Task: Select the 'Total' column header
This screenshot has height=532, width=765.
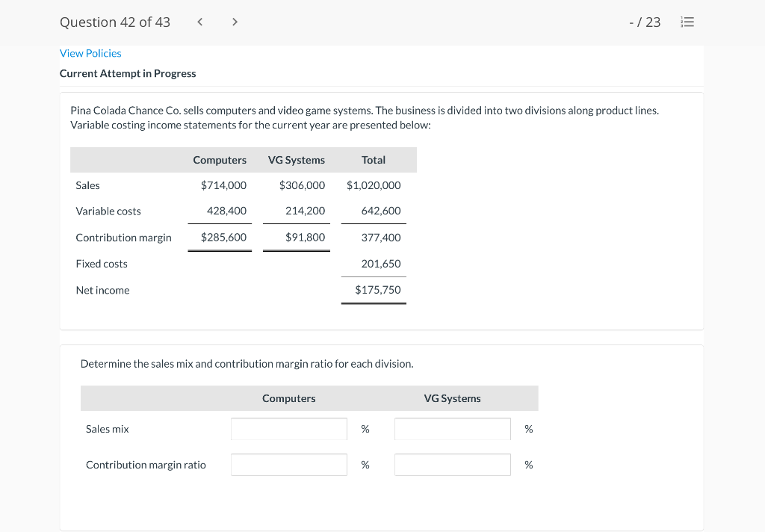Action: pyautogui.click(x=374, y=160)
